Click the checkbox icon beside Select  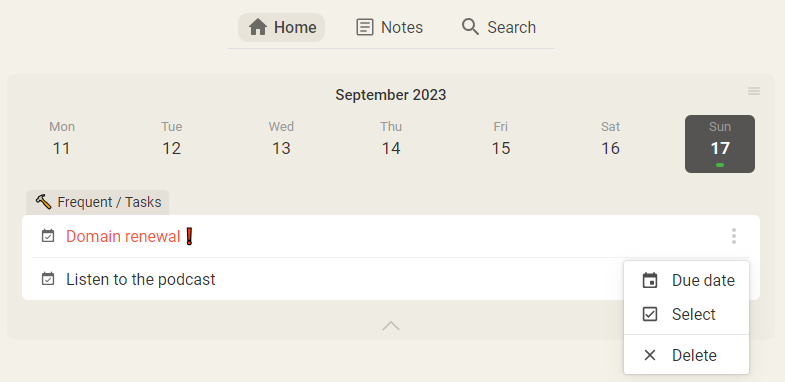coord(650,314)
